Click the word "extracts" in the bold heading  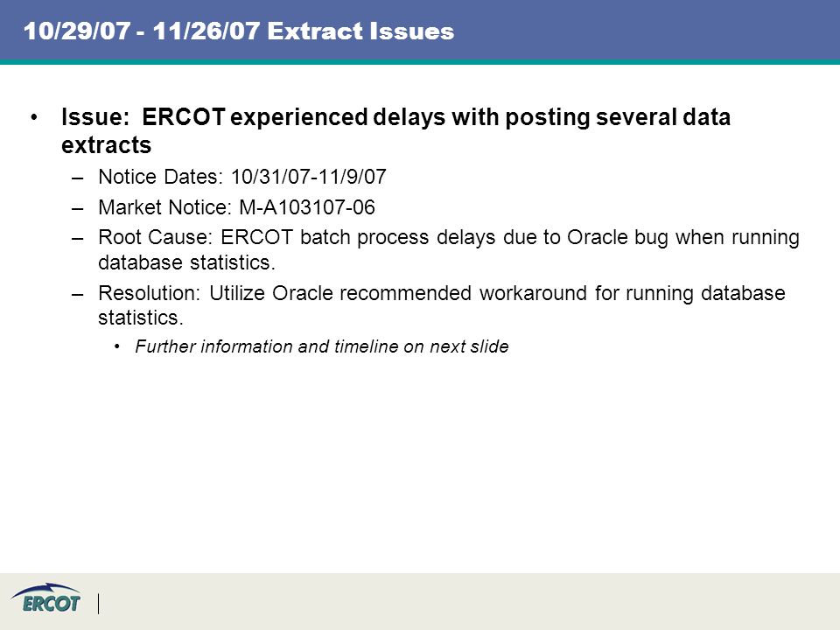pos(107,145)
